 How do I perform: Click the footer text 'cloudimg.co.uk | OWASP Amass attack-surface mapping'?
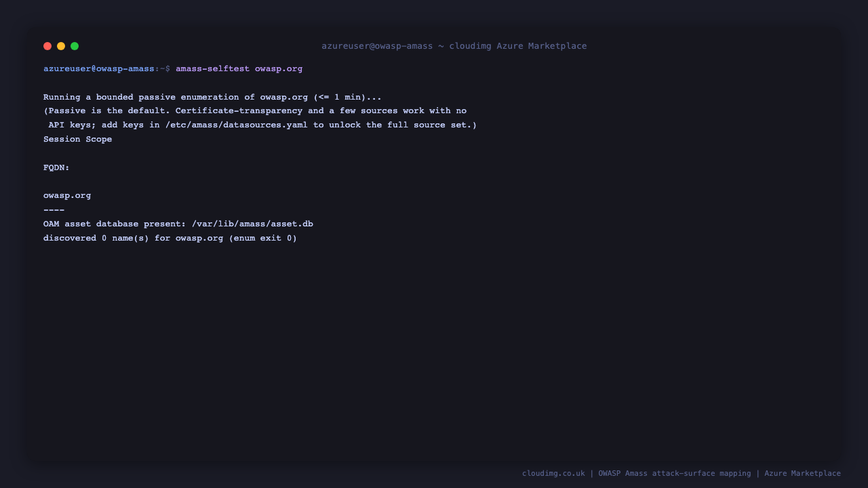pyautogui.click(x=637, y=473)
